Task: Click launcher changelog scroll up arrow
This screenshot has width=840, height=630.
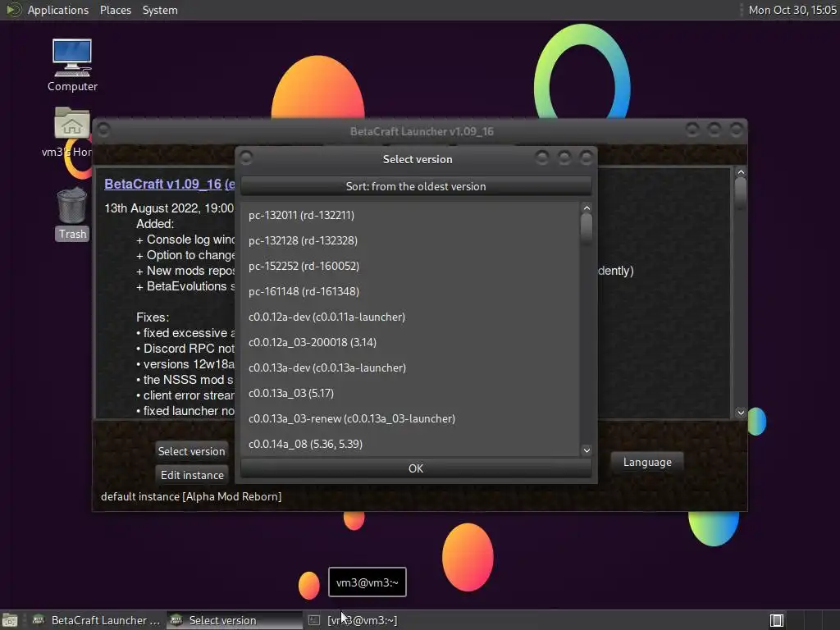Action: point(741,172)
